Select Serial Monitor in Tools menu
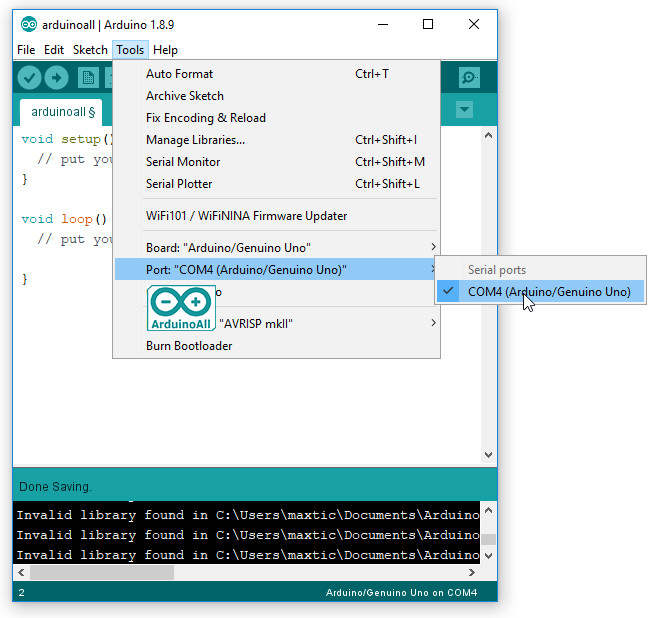Viewport: 660px width, 618px height. click(277, 162)
